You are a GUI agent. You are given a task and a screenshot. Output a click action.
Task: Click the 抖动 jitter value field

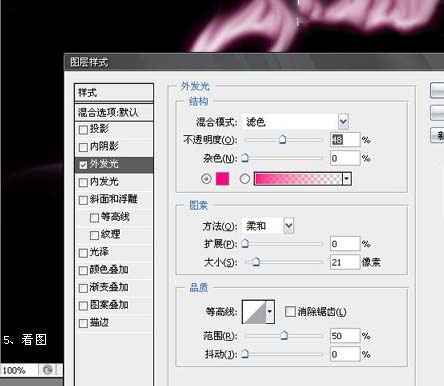(x=345, y=354)
